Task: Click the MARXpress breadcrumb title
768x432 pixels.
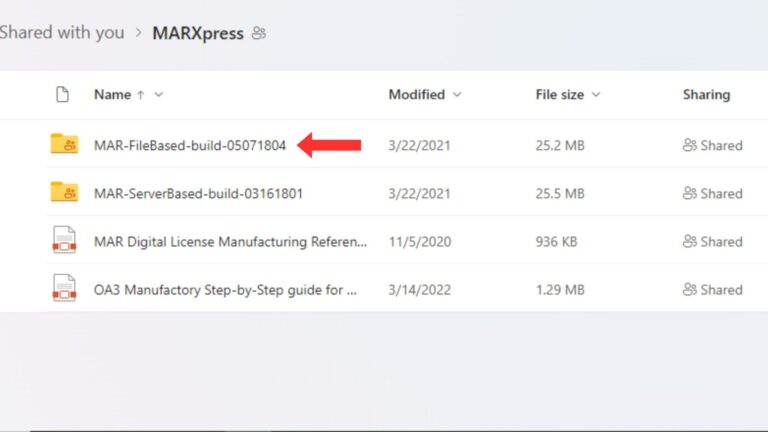Action: click(x=197, y=33)
